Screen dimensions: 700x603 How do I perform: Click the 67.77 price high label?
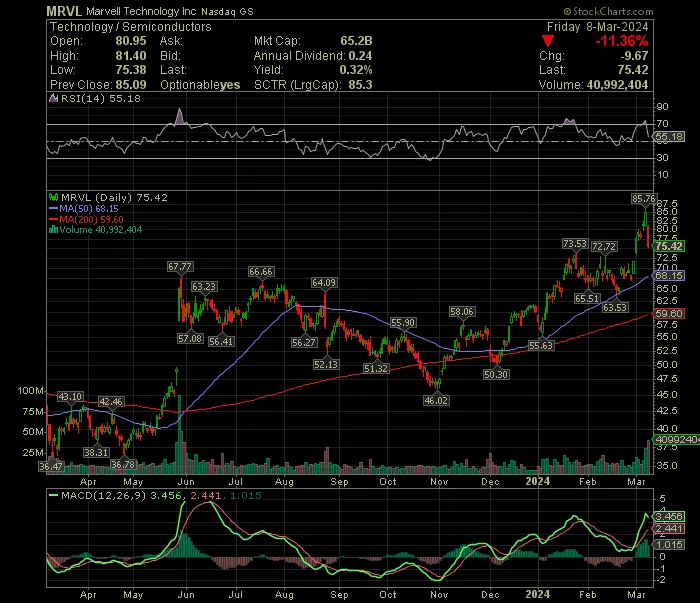tap(180, 266)
